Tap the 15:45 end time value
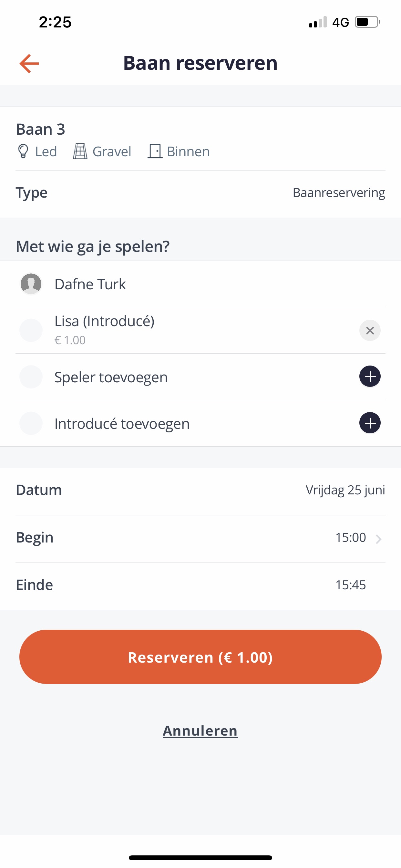This screenshot has width=401, height=868. pyautogui.click(x=350, y=585)
